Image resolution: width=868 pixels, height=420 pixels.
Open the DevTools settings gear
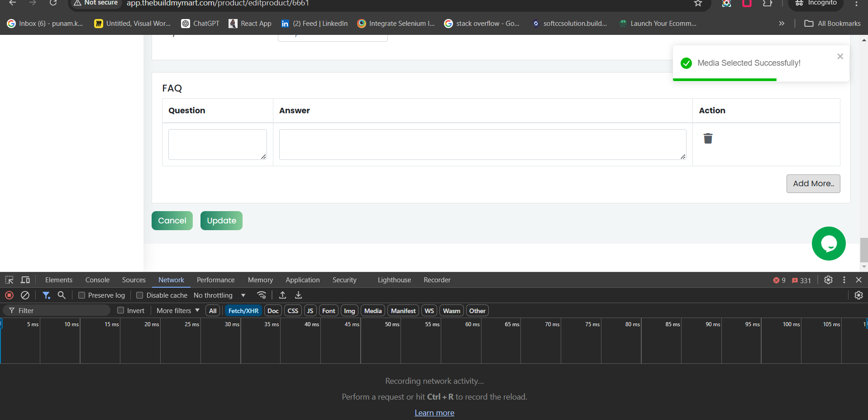(x=828, y=280)
